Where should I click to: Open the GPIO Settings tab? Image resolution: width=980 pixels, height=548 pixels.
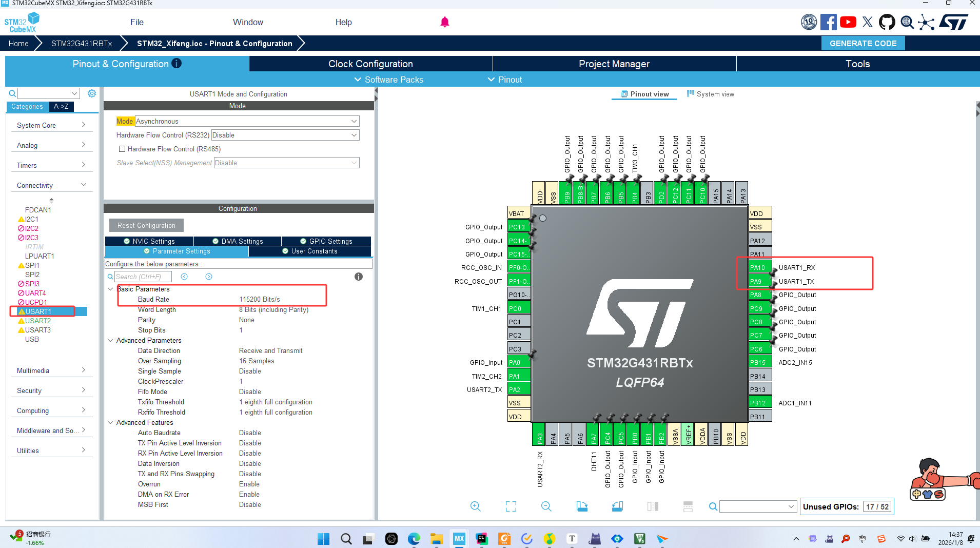click(326, 241)
